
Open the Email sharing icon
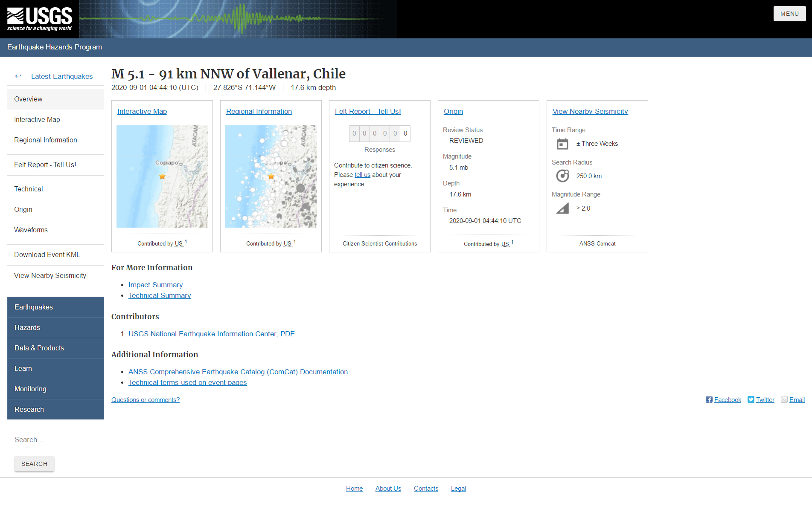(784, 399)
